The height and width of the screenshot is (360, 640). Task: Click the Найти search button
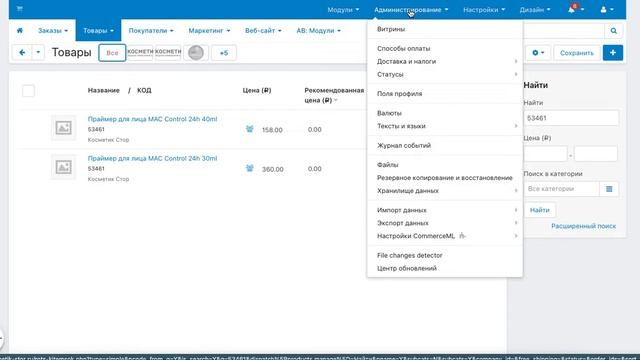pyautogui.click(x=540, y=210)
